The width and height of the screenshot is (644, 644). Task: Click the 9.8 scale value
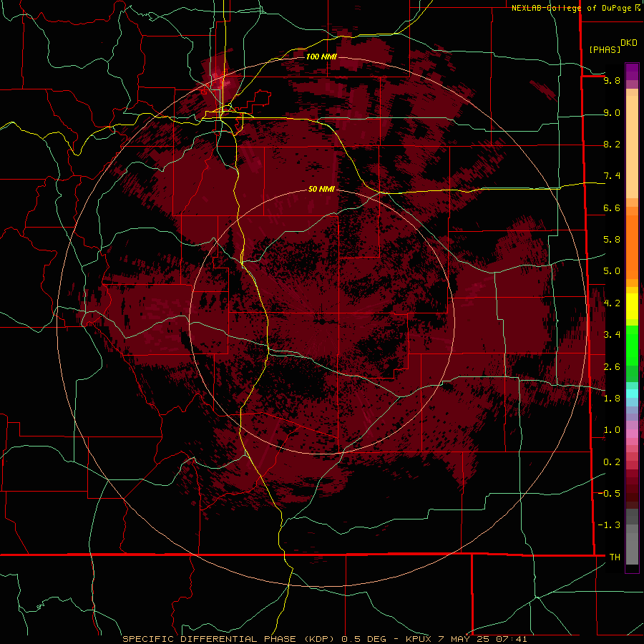point(612,81)
